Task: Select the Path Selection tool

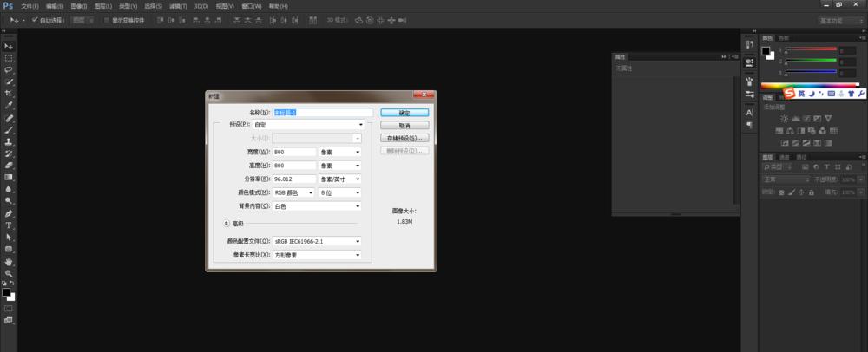Action: click(9, 237)
